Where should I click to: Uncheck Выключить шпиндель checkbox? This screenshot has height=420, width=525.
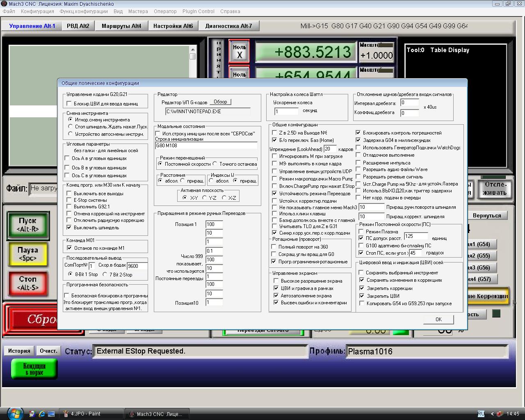point(69,228)
